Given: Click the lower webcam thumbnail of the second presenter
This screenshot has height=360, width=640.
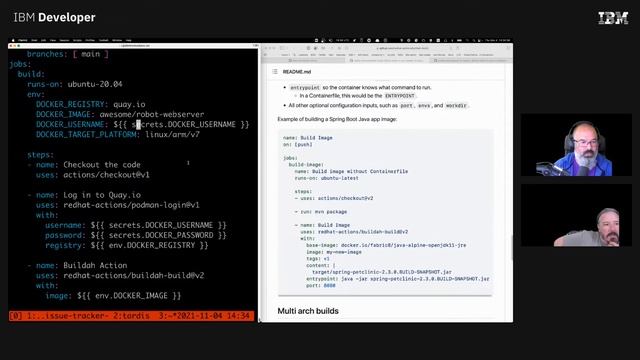Looking at the screenshot, I should tap(576, 215).
